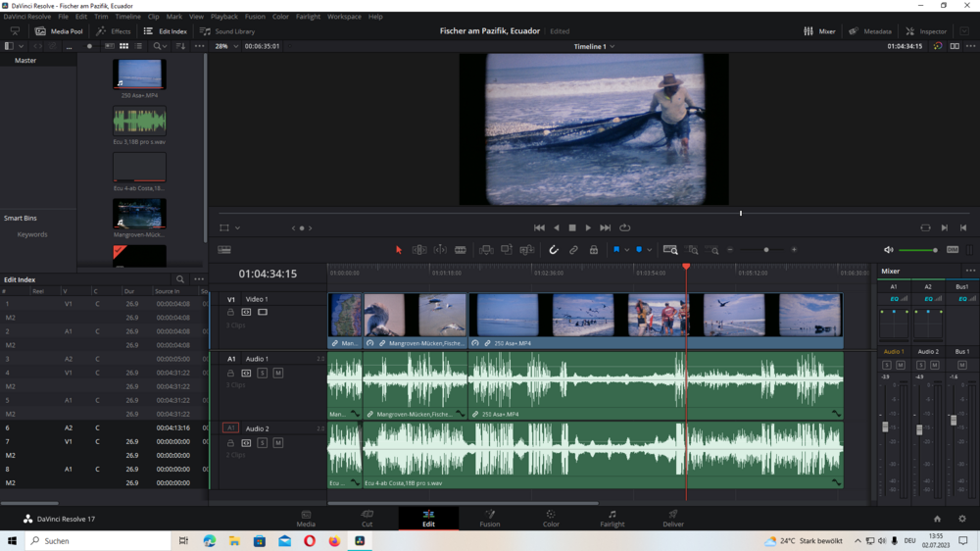Open the flag color dropdown arrow
The height and width of the screenshot is (551, 980).
point(626,250)
